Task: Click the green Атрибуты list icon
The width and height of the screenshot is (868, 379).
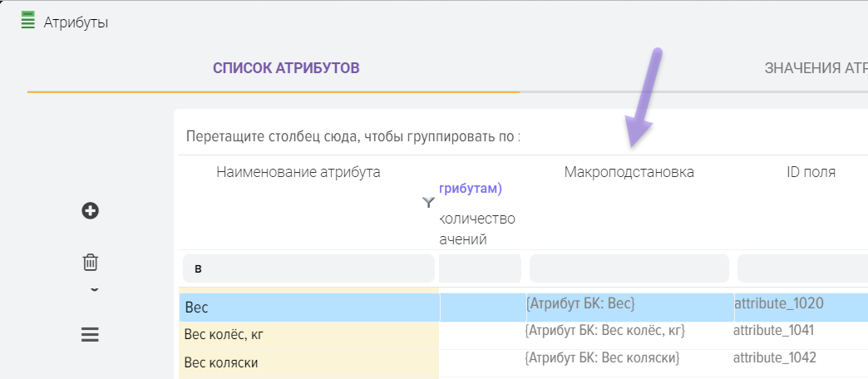Action: point(27,21)
